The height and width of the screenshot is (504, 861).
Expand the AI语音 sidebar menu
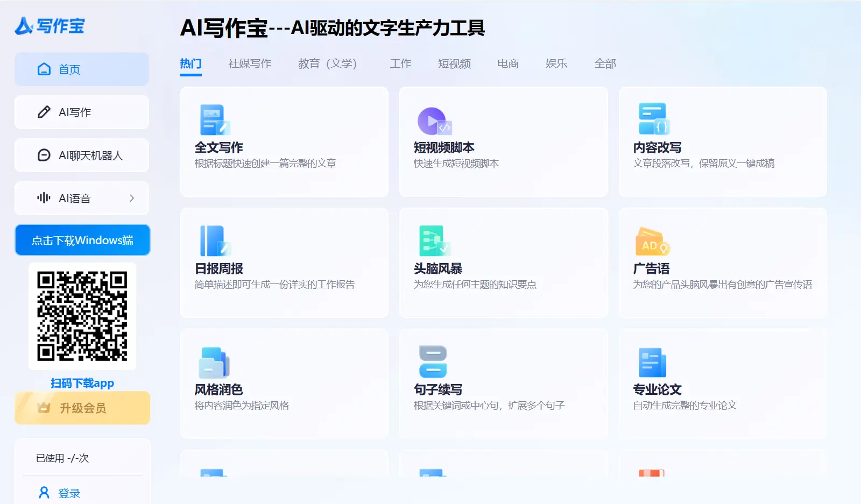click(x=81, y=198)
